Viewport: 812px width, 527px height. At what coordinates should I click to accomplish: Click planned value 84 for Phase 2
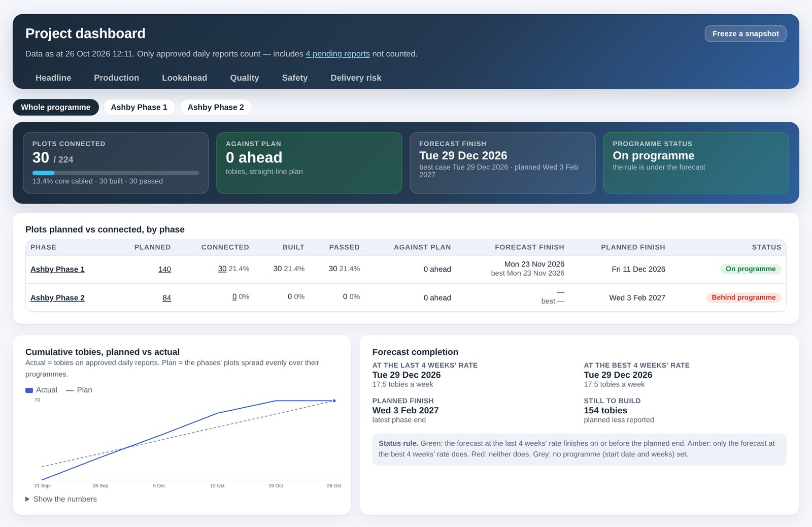[166, 298]
